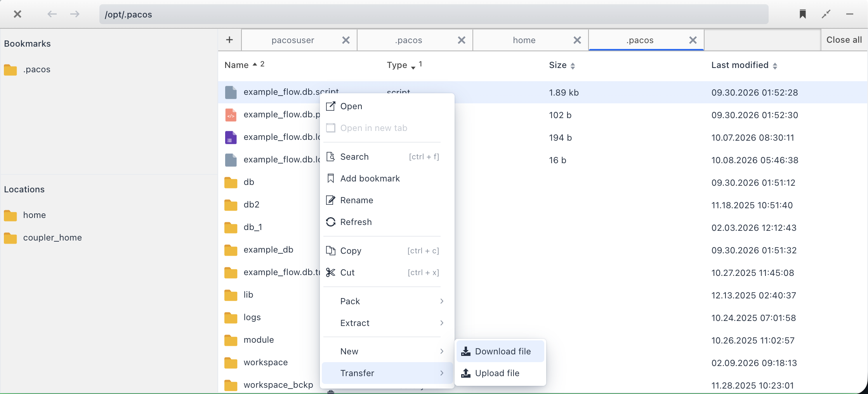Click the Copy icon in context menu
Viewport: 868px width, 394px height.
coord(331,251)
